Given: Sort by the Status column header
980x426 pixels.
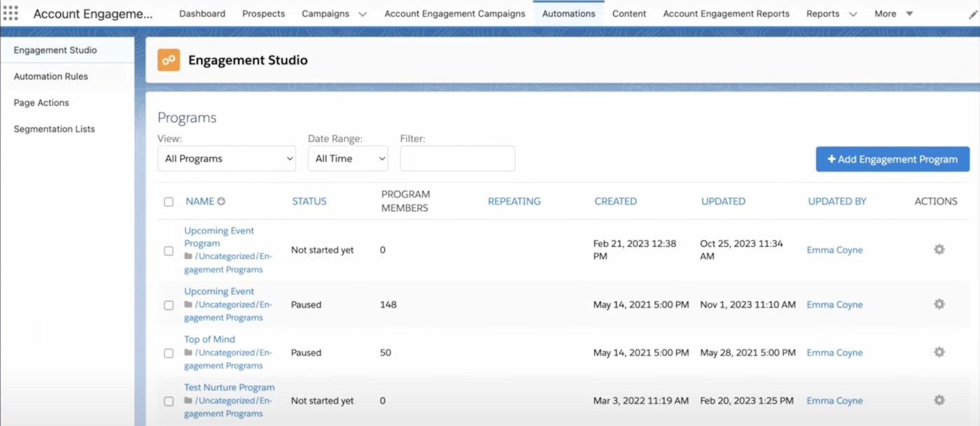Looking at the screenshot, I should click(x=309, y=201).
